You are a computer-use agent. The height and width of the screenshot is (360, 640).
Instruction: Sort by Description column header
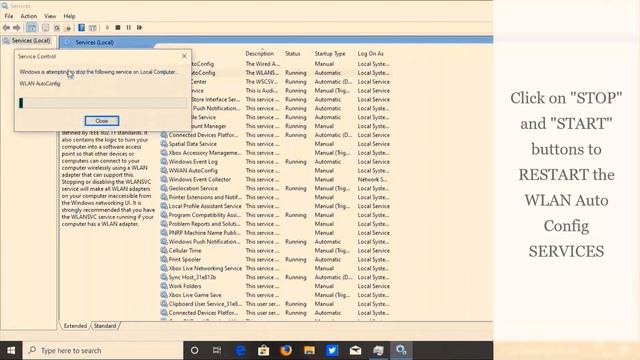coord(260,53)
